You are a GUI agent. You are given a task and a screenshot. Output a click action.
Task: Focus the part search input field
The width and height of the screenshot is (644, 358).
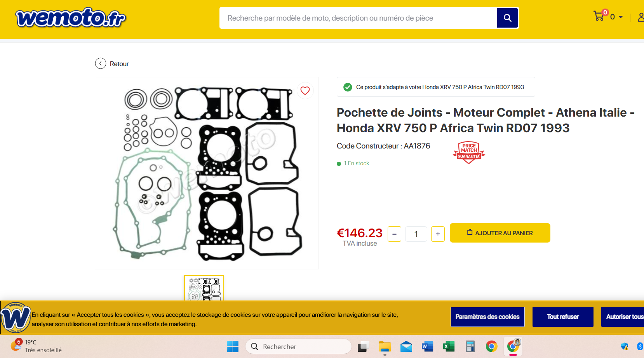click(x=358, y=18)
